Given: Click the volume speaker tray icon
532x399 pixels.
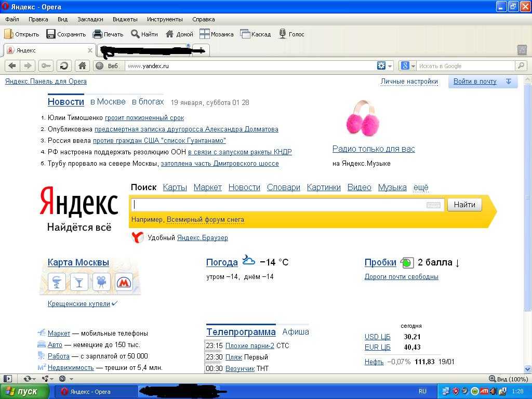Looking at the screenshot, I should pos(494,391).
